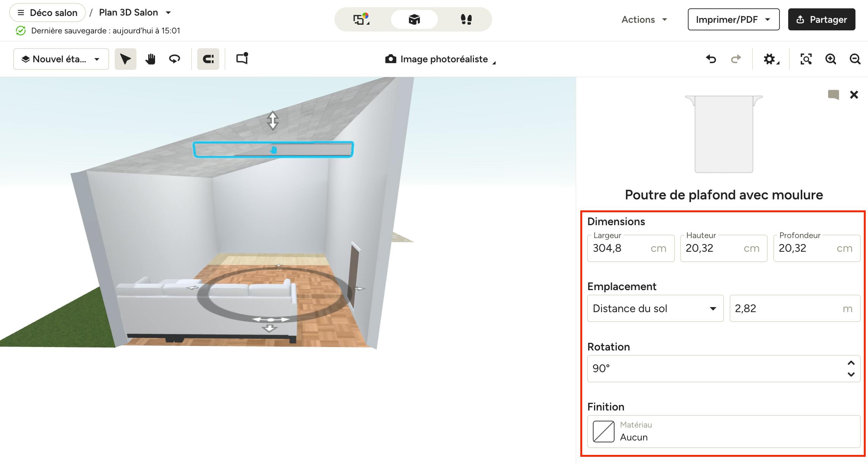
Task: Select the arrow pointer tool
Action: click(125, 59)
